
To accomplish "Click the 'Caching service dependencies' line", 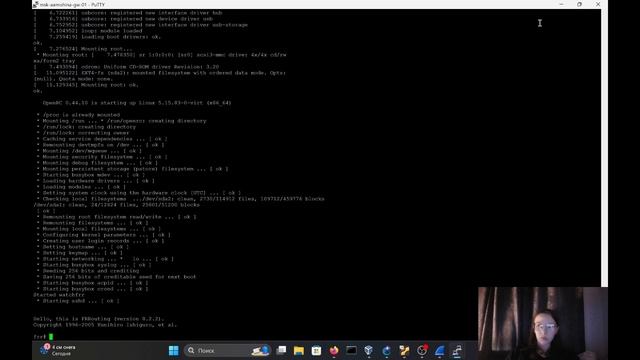I will (102, 139).
